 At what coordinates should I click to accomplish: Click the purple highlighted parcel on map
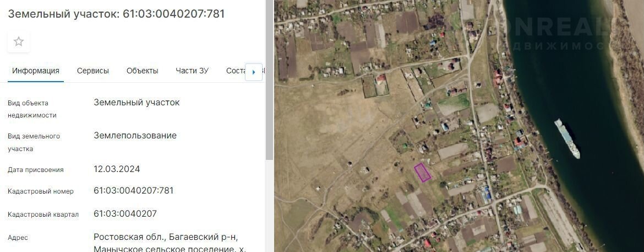(422, 173)
